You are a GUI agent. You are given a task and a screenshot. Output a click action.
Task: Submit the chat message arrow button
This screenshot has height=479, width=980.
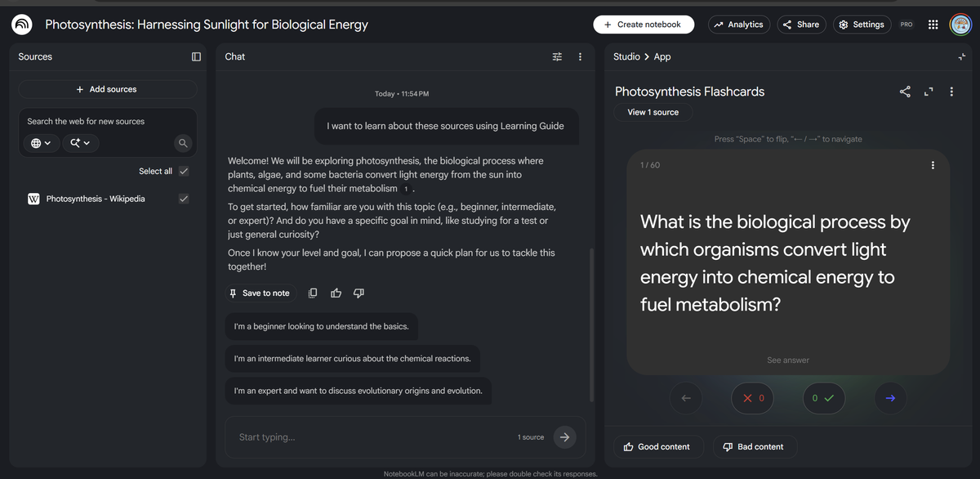click(x=564, y=437)
